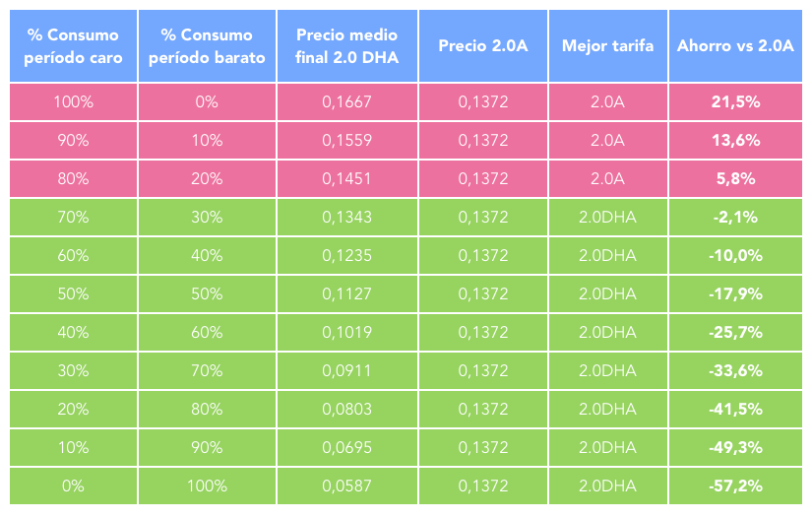Select the 21,5% savings cell
This screenshot has width=812, height=518.
pos(735,102)
